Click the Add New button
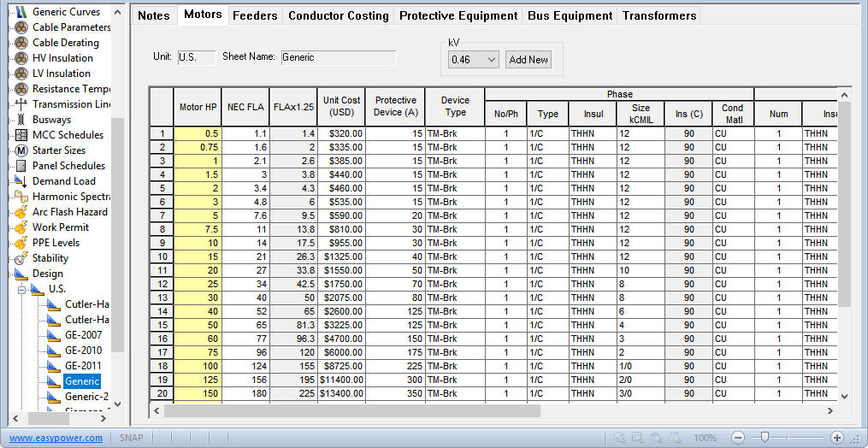 [x=528, y=60]
